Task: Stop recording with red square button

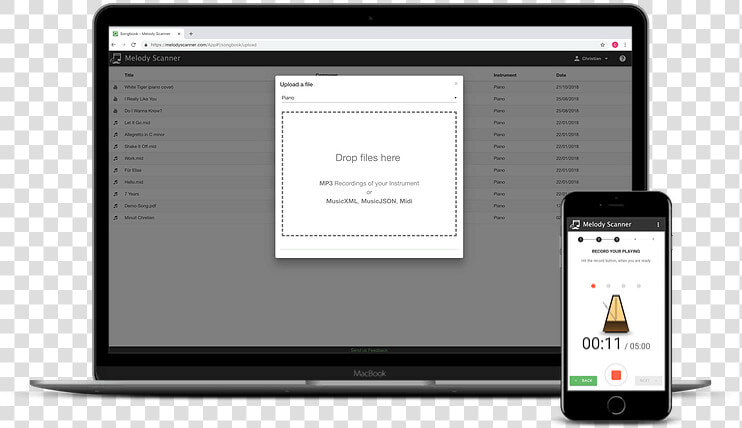Action: (616, 375)
